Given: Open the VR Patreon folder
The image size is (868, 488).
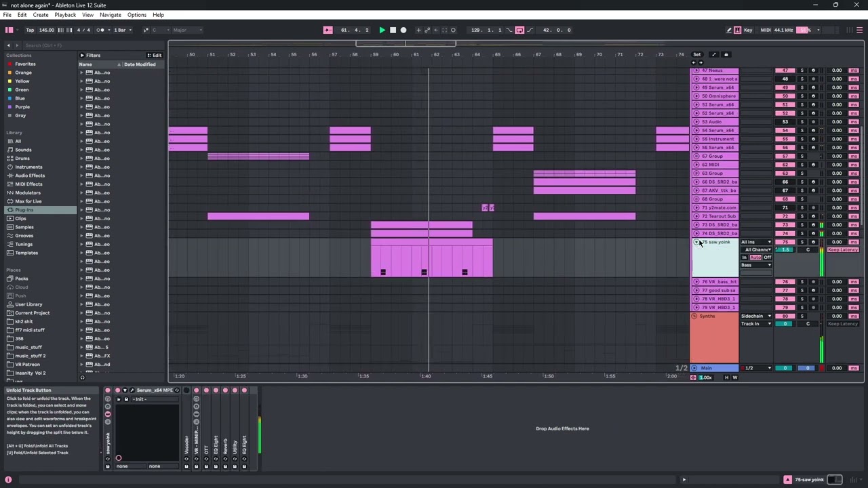Looking at the screenshot, I should click(x=27, y=365).
